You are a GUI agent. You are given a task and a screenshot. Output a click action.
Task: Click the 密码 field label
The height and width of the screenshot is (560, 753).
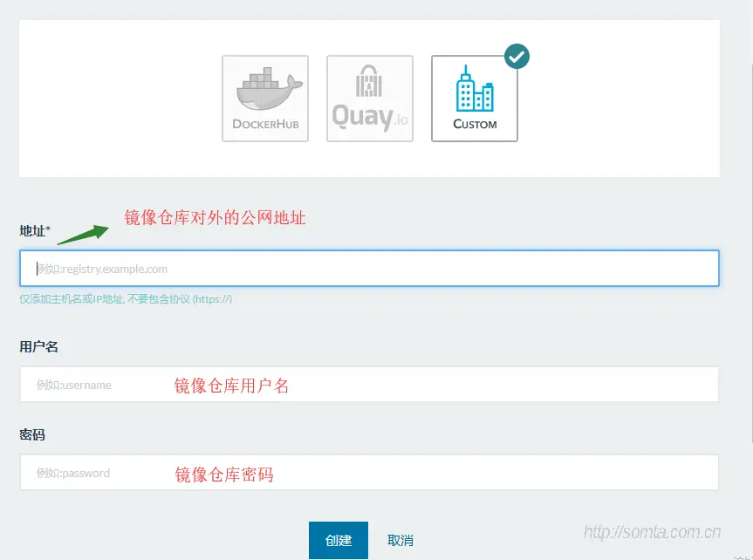[32, 434]
